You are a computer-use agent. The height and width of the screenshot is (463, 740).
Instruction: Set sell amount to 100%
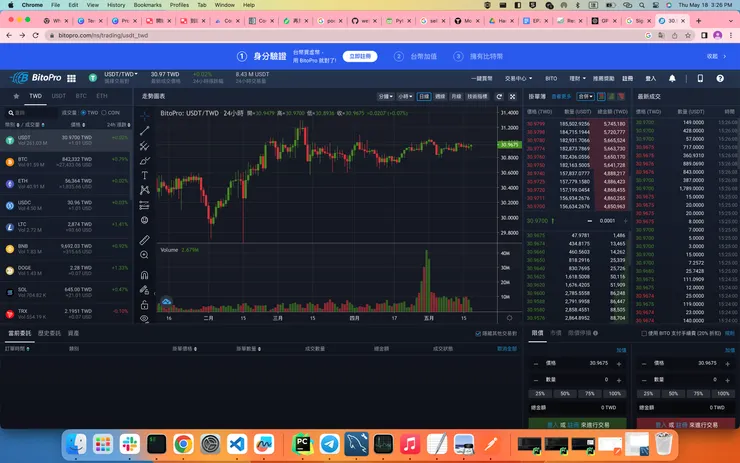[723, 394]
